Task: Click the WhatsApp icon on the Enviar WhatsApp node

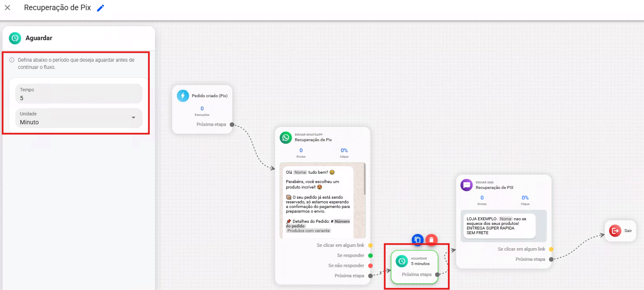Action: click(286, 138)
